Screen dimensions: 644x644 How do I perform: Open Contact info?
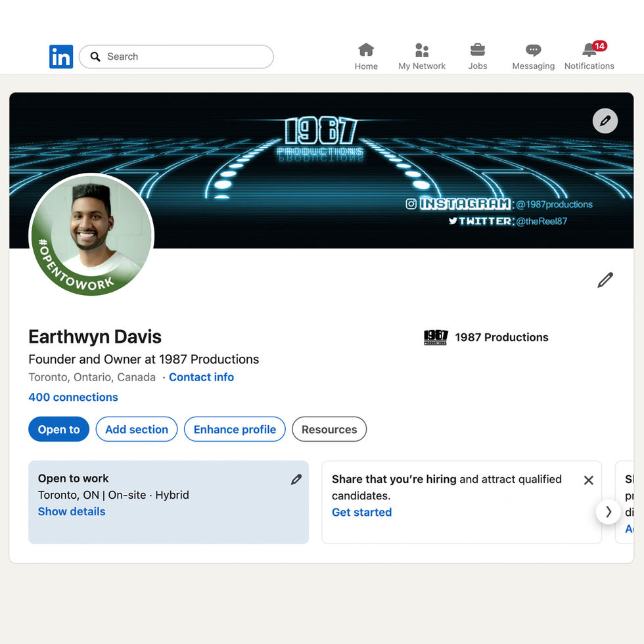click(x=201, y=377)
